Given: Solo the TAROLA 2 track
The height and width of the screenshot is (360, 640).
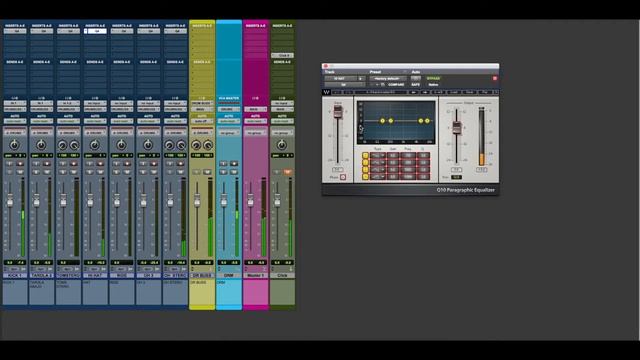Looking at the screenshot, I should coord(36,172).
